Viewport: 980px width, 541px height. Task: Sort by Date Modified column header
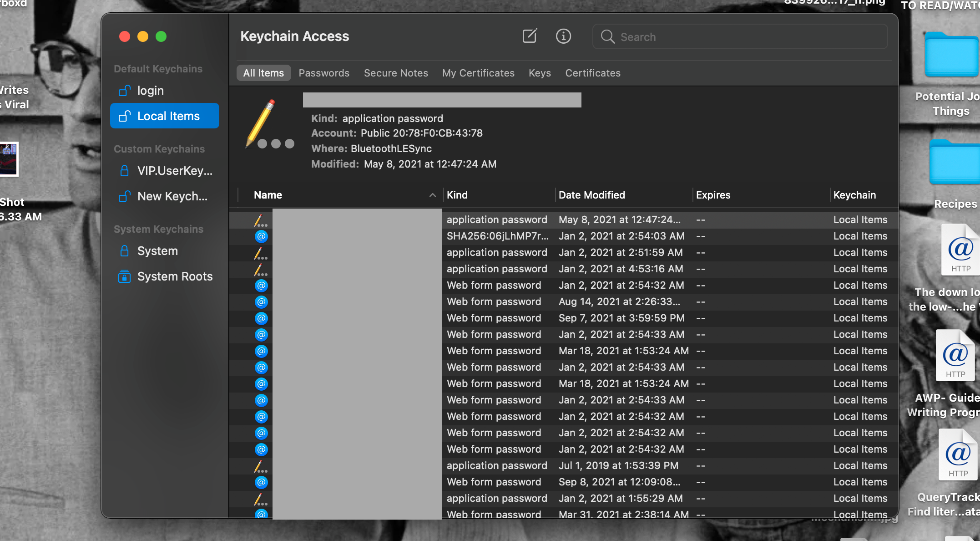591,195
